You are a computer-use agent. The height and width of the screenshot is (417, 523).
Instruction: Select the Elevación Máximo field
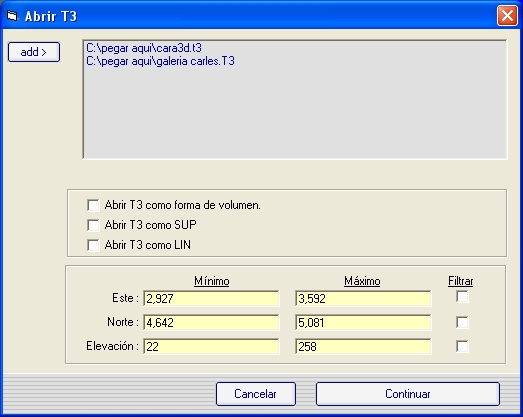point(363,346)
